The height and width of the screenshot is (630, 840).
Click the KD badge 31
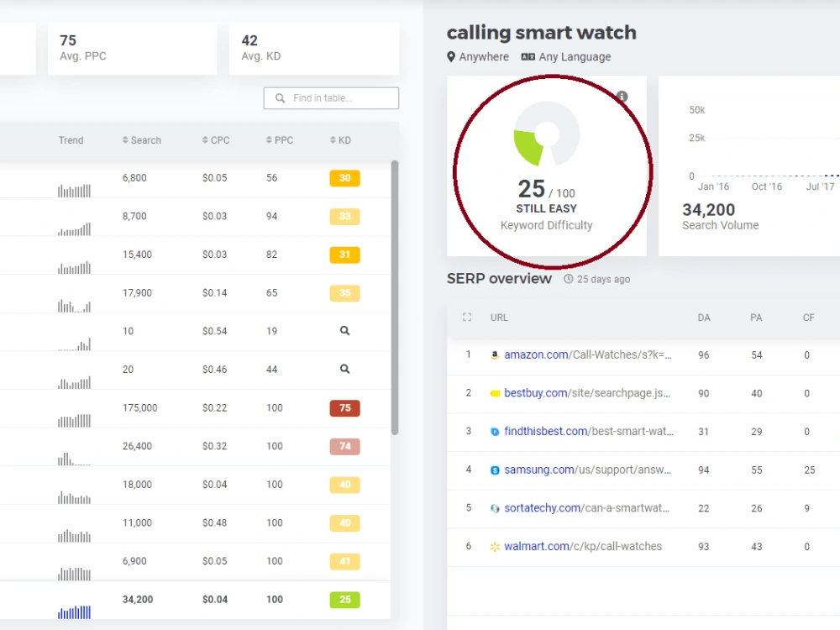345,255
